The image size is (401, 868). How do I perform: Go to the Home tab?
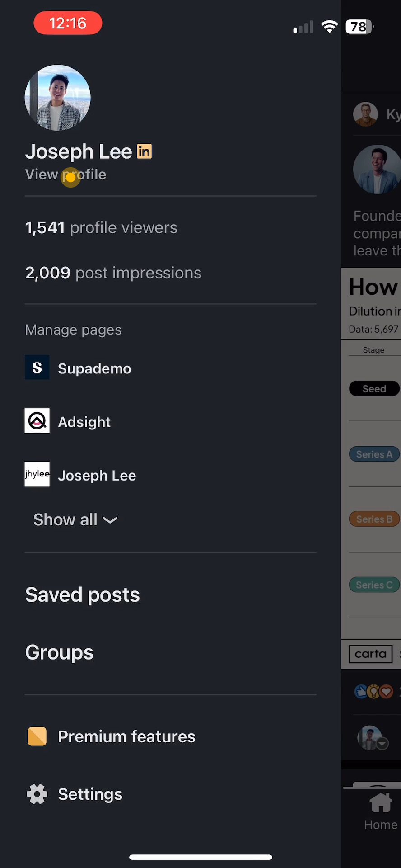(x=381, y=812)
